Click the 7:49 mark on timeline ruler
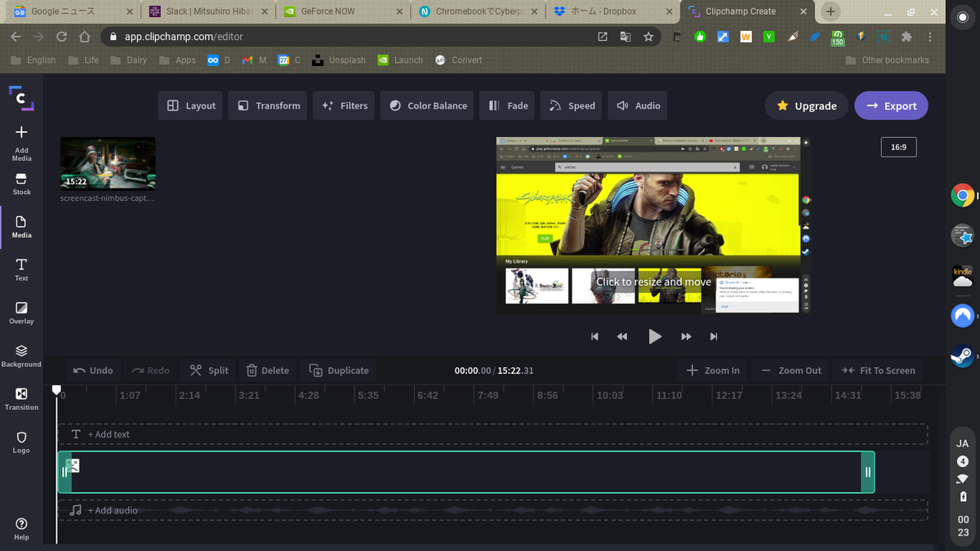This screenshot has width=980, height=551. coord(488,395)
